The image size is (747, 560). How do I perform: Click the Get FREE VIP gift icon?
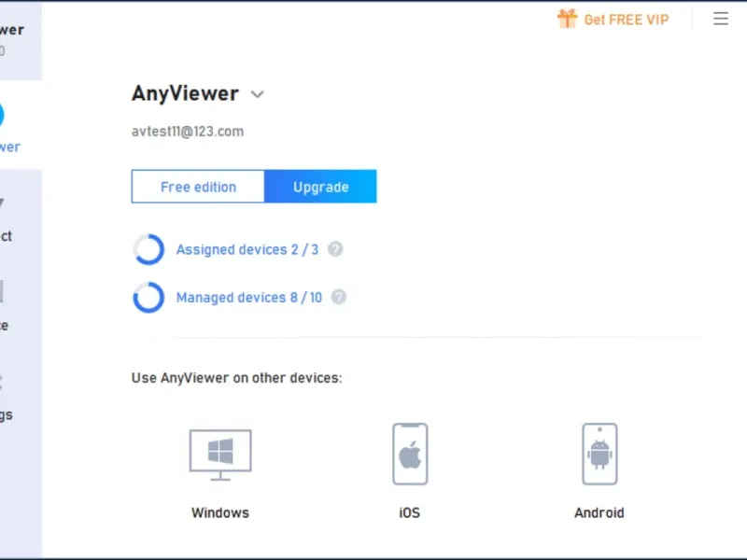coord(567,19)
